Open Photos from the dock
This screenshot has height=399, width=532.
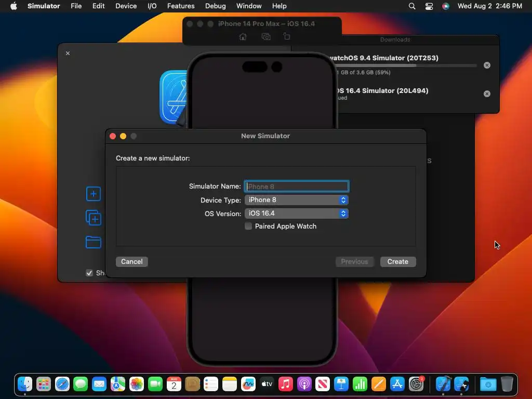137,384
